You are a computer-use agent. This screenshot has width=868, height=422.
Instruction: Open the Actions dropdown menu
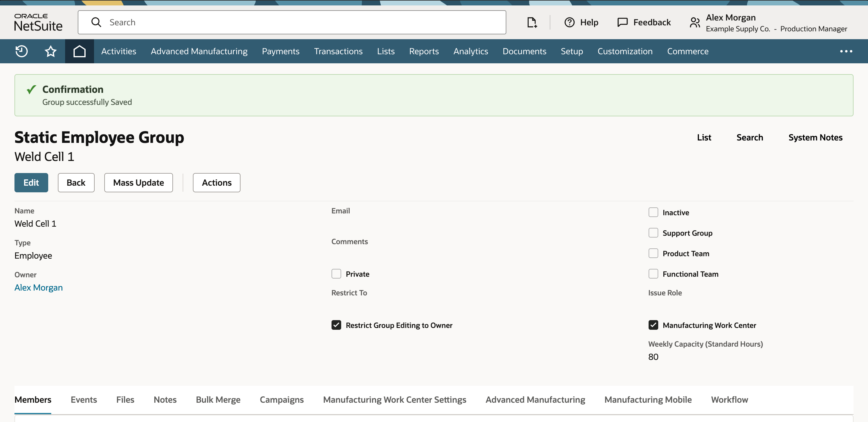coord(217,183)
